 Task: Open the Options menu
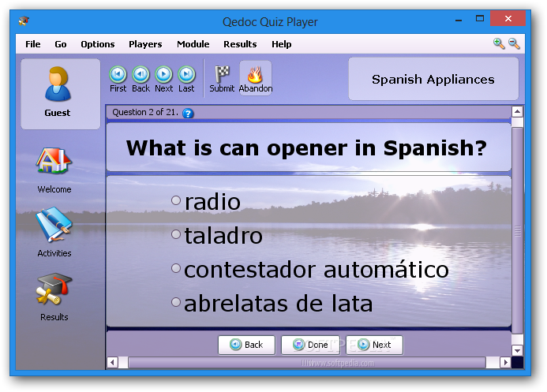pos(98,44)
